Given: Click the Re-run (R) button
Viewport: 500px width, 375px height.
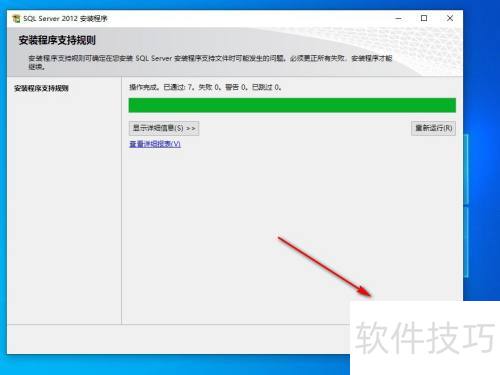Looking at the screenshot, I should click(433, 128).
